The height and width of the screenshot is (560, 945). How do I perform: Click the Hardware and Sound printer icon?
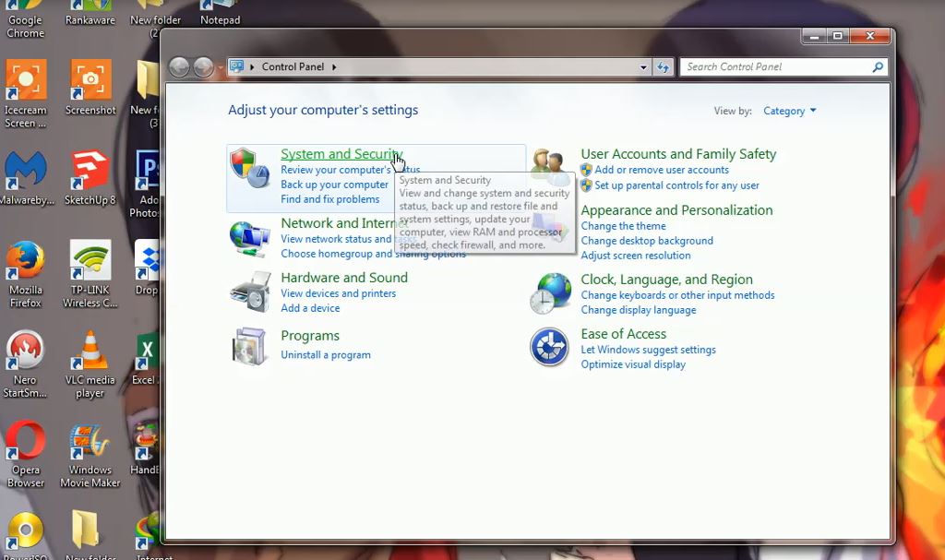pyautogui.click(x=249, y=292)
